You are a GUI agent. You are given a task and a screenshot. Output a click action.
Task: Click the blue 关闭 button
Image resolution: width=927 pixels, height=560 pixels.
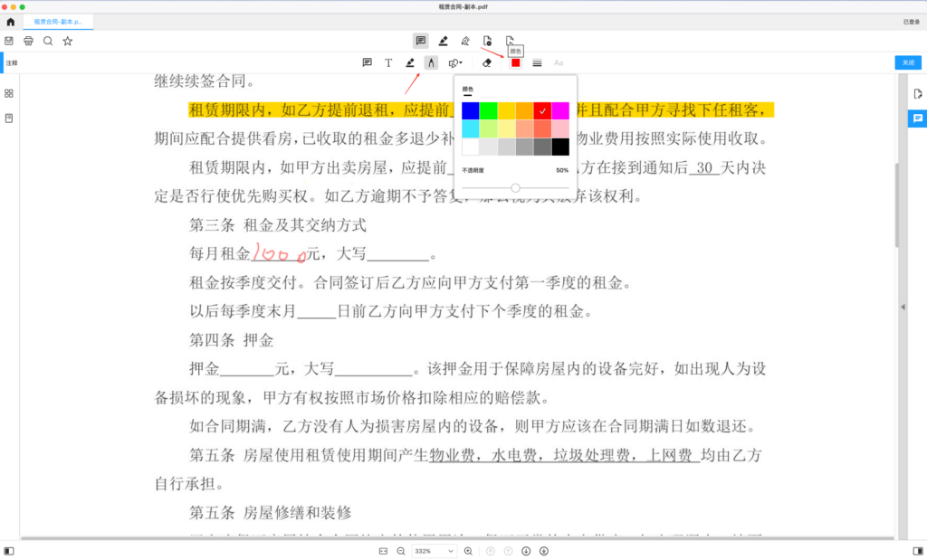tap(907, 62)
